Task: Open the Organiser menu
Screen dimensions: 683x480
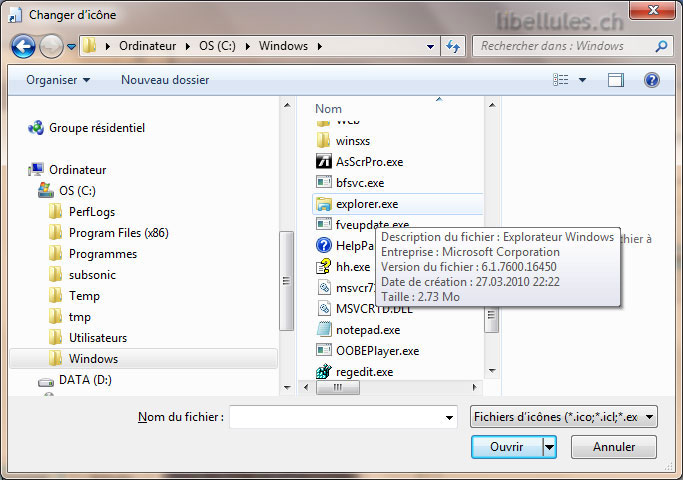Action: [58, 80]
